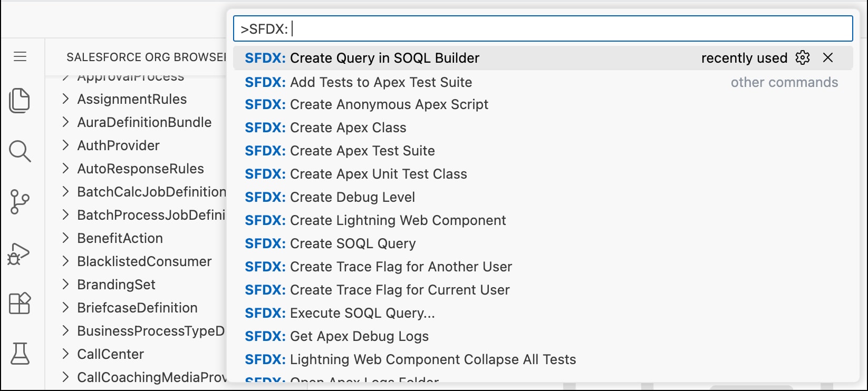
Task: Choose Lightning Web Component Collapse All Tests
Action: (543, 359)
